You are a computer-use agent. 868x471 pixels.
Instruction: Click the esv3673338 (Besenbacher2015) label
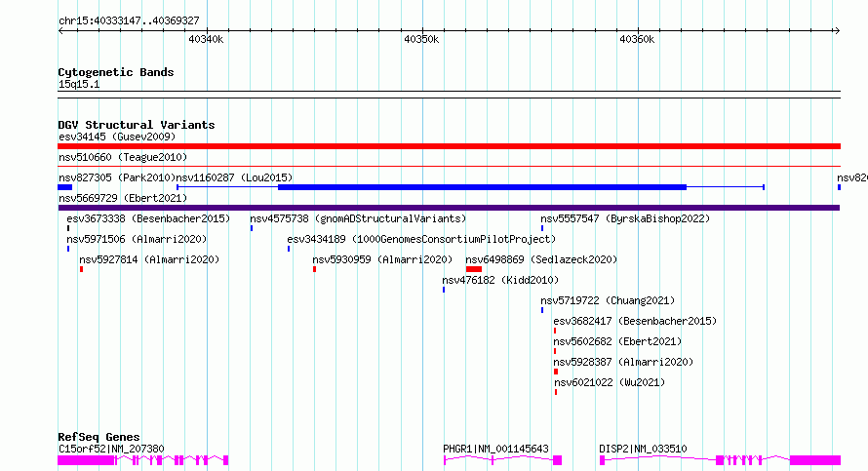148,218
